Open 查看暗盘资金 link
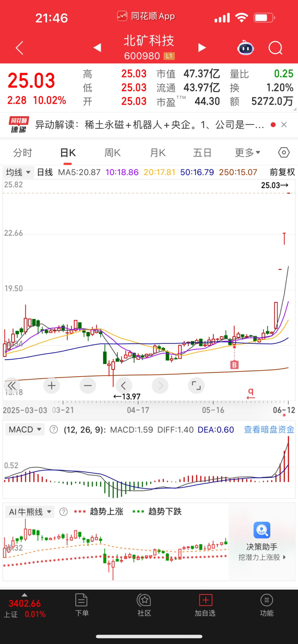 click(x=269, y=429)
